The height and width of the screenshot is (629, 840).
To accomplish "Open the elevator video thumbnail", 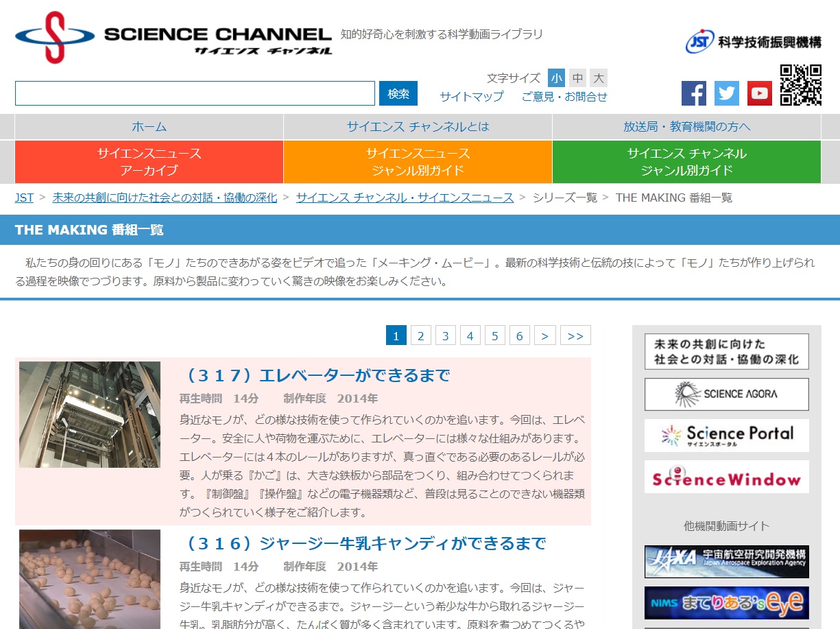I will click(90, 414).
